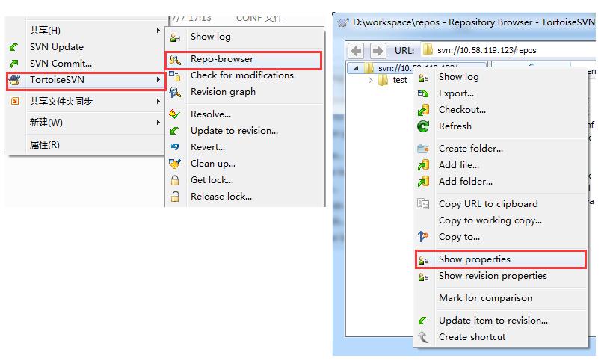The image size is (610, 364).
Task: Click Update to revision icon
Action: 174,131
